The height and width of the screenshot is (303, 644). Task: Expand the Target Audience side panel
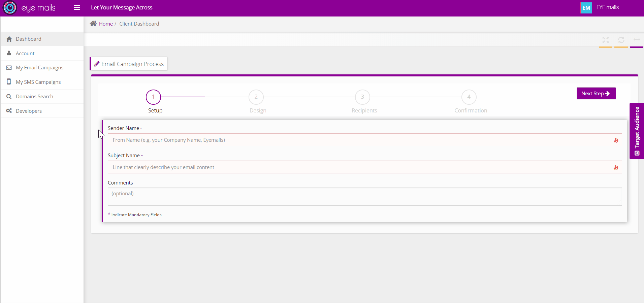pyautogui.click(x=637, y=131)
